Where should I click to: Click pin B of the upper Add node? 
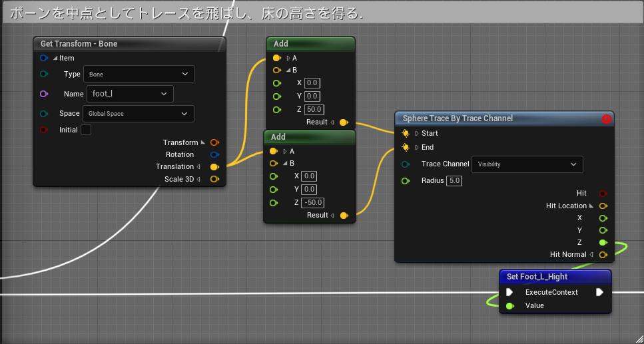(277, 70)
